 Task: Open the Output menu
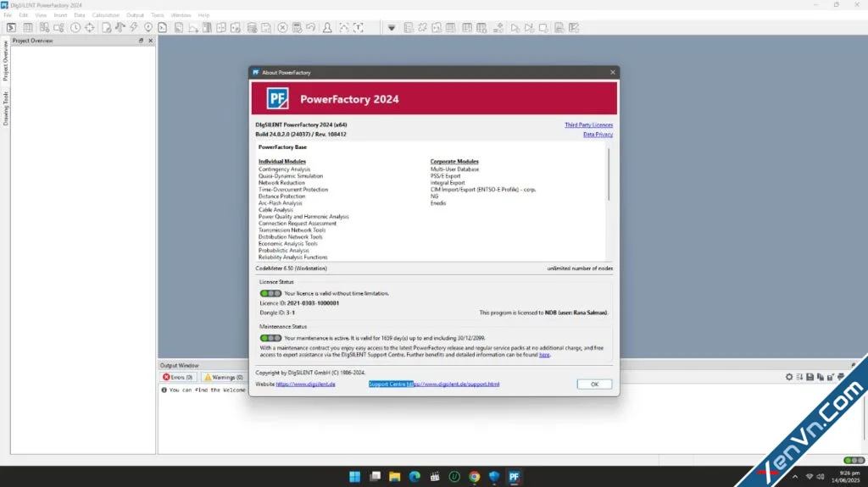click(x=135, y=15)
